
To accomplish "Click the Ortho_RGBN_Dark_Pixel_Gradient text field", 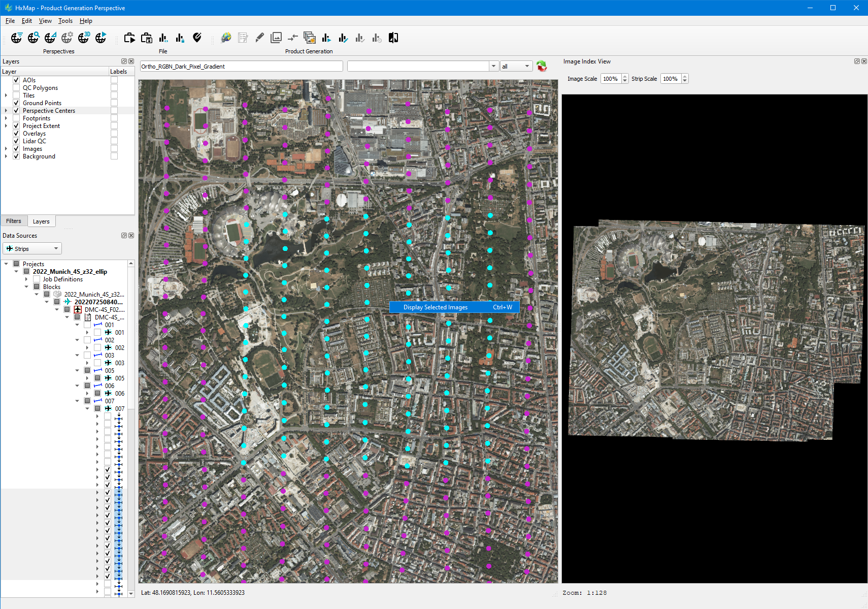I will 241,67.
